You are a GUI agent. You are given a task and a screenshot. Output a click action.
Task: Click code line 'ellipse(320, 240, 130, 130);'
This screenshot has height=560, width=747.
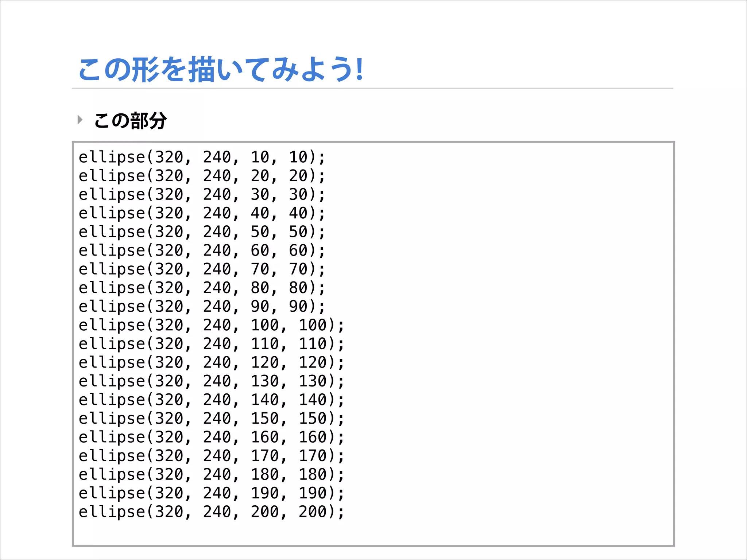[x=212, y=381]
